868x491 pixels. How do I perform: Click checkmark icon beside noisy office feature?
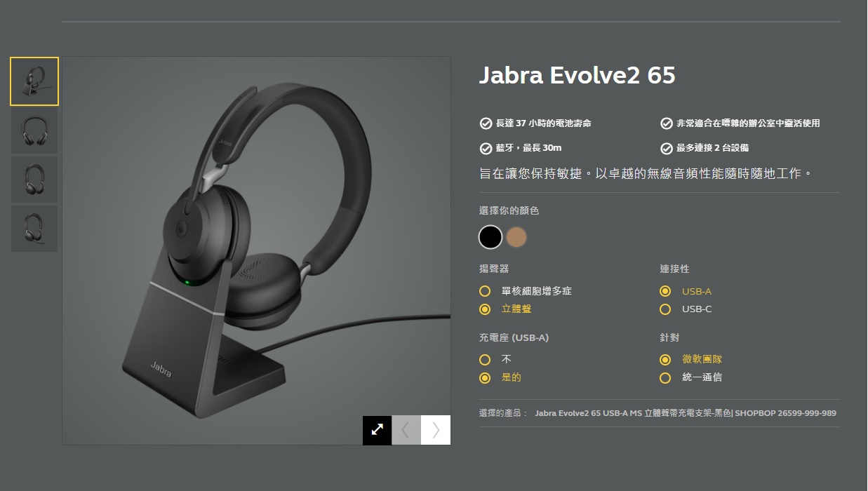pyautogui.click(x=667, y=123)
